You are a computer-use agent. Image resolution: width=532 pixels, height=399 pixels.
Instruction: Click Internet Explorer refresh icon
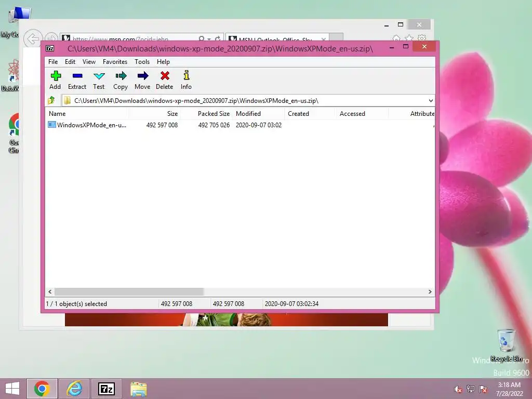tap(218, 39)
